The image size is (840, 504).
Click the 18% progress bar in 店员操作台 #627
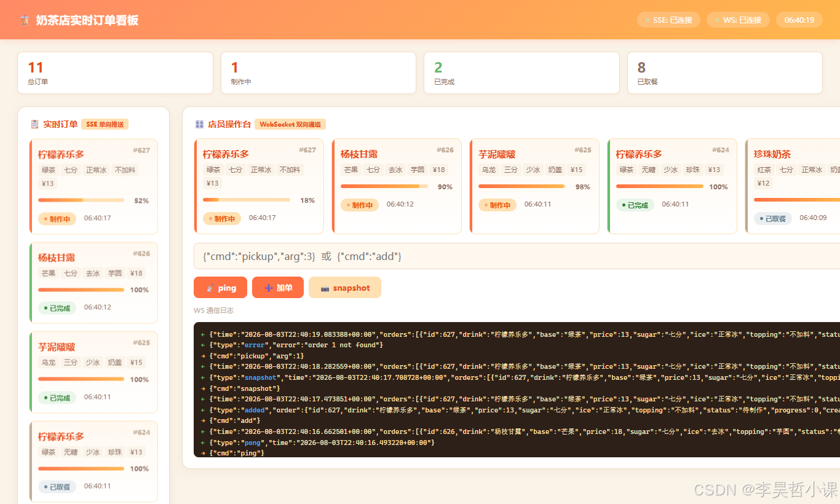(247, 200)
